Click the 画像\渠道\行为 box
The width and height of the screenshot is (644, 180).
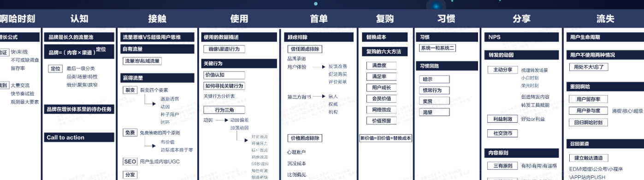[x=224, y=49]
